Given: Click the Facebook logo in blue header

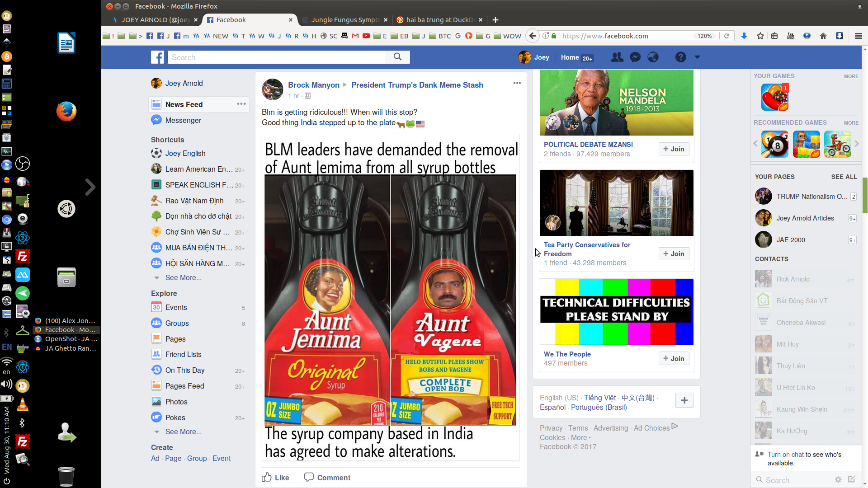Looking at the screenshot, I should coord(157,57).
